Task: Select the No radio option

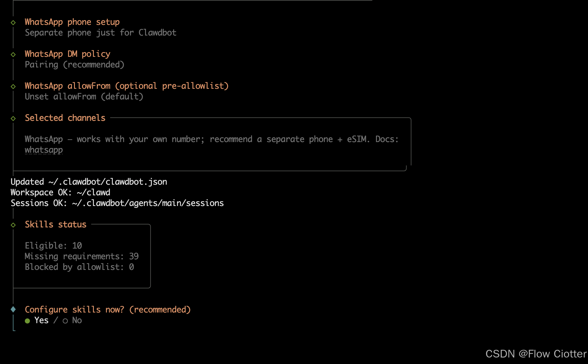Action: 77,320
